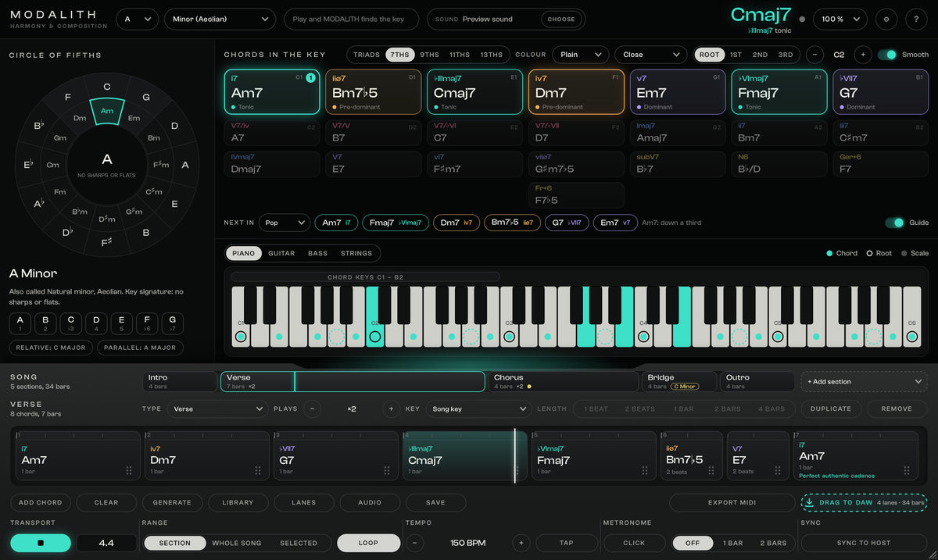Image resolution: width=938 pixels, height=560 pixels.
Task: Open the root key A dropdown
Action: [138, 19]
